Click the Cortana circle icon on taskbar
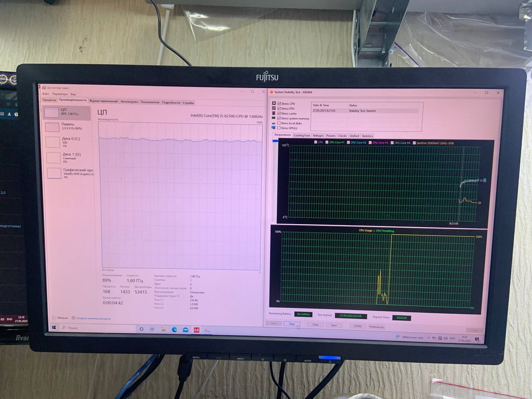 (x=141, y=329)
